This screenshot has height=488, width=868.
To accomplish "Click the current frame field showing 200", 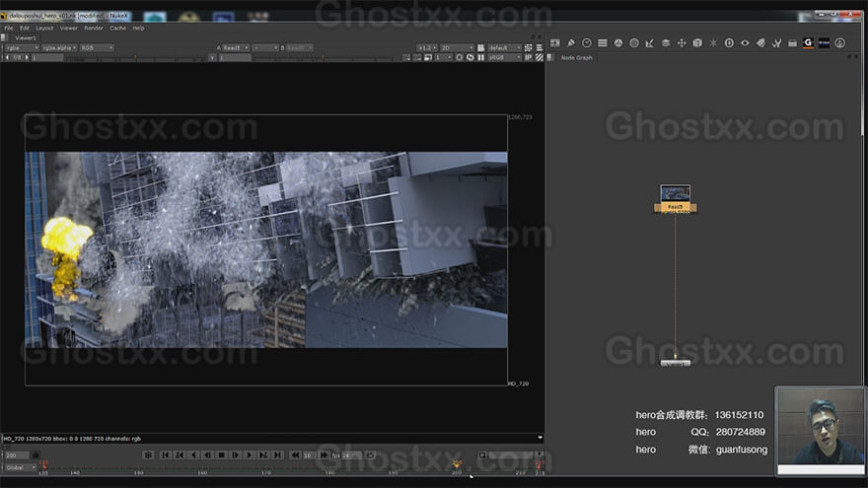I will 16,454.
